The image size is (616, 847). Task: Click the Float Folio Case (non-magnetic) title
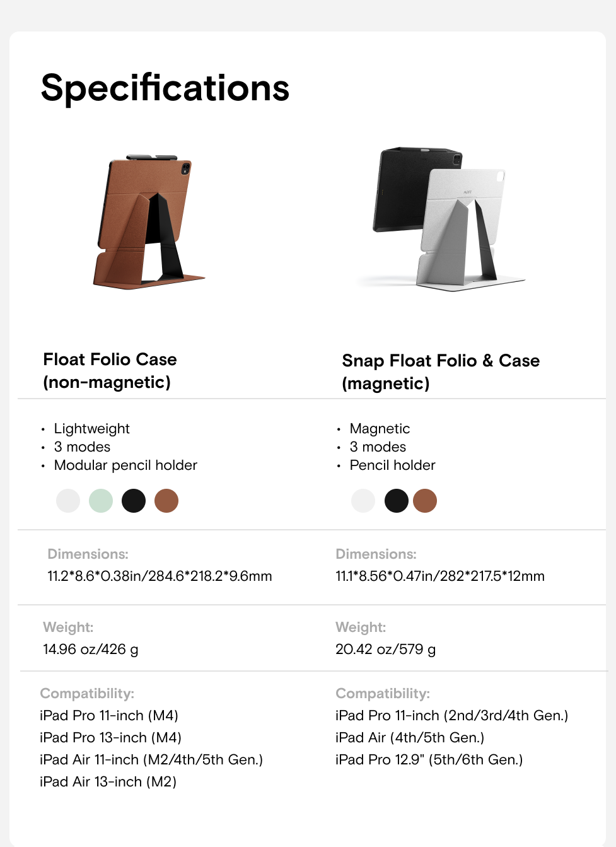point(110,371)
